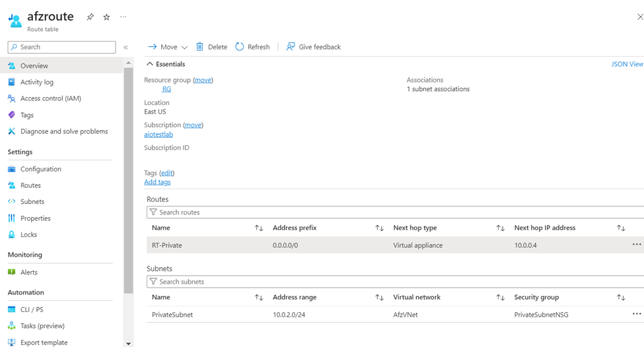Mark afzroute as favorite with star

pos(106,17)
